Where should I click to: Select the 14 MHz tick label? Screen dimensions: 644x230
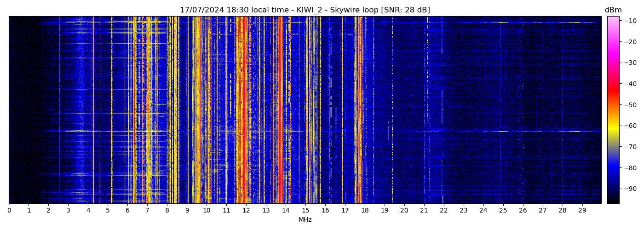pyautogui.click(x=286, y=210)
